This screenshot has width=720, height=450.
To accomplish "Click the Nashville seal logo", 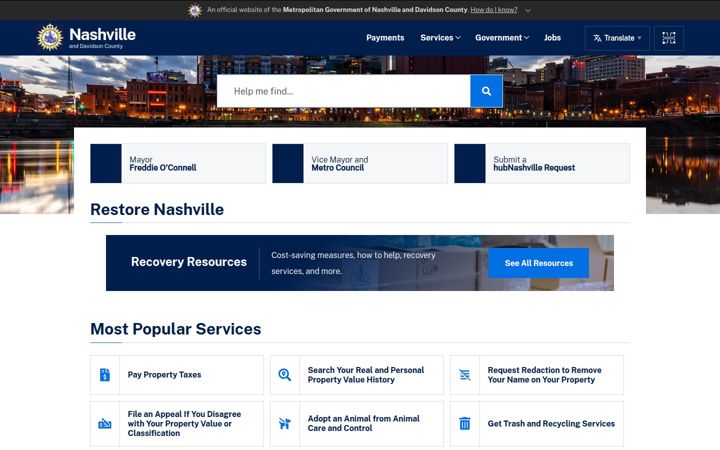I will [50, 37].
